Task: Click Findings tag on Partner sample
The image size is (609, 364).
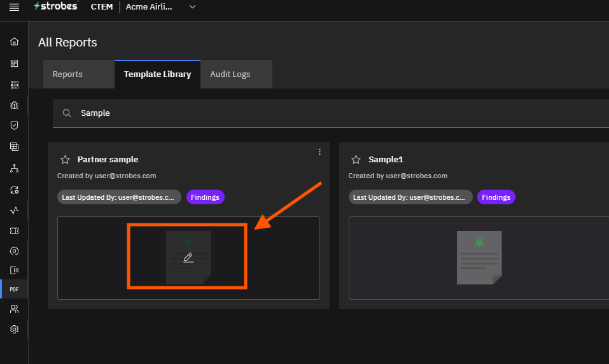Action: pyautogui.click(x=205, y=197)
